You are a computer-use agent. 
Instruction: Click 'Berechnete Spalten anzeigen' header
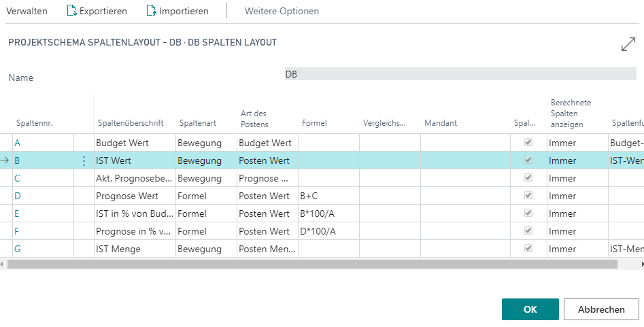click(x=571, y=114)
